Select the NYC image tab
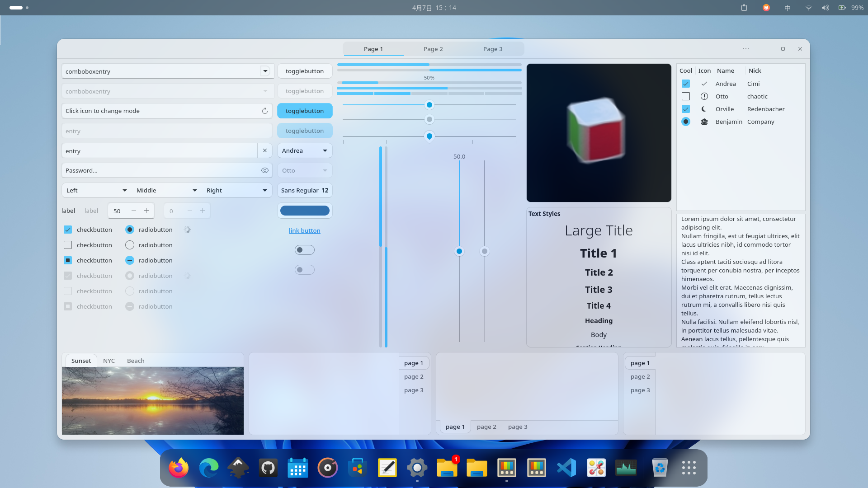The image size is (868, 488). 109,361
